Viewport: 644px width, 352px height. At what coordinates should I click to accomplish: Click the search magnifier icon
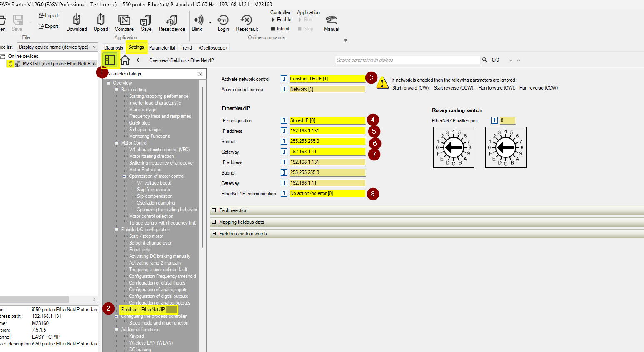(x=485, y=60)
